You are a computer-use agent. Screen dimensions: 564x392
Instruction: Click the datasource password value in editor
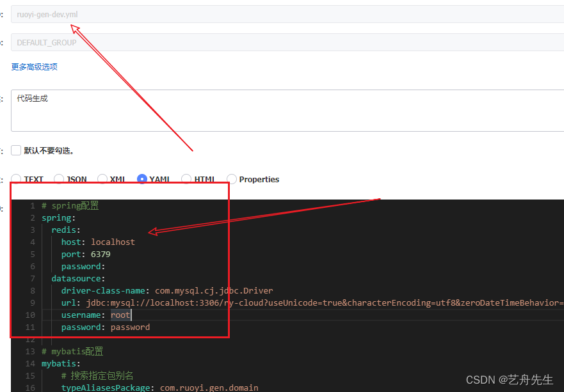click(x=130, y=327)
